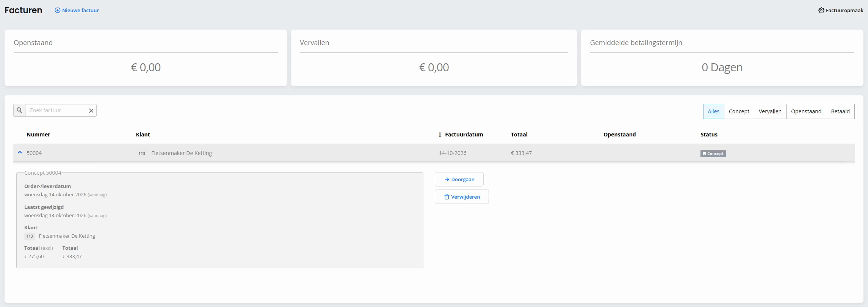Open Factuuropmaak settings link
Screen dimensions: 868x307
(841, 10)
